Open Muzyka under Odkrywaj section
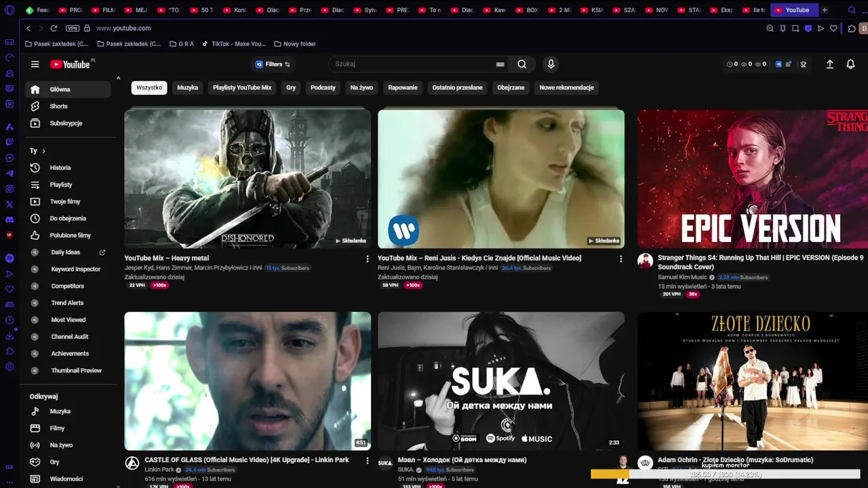This screenshot has width=868, height=488. (68, 411)
